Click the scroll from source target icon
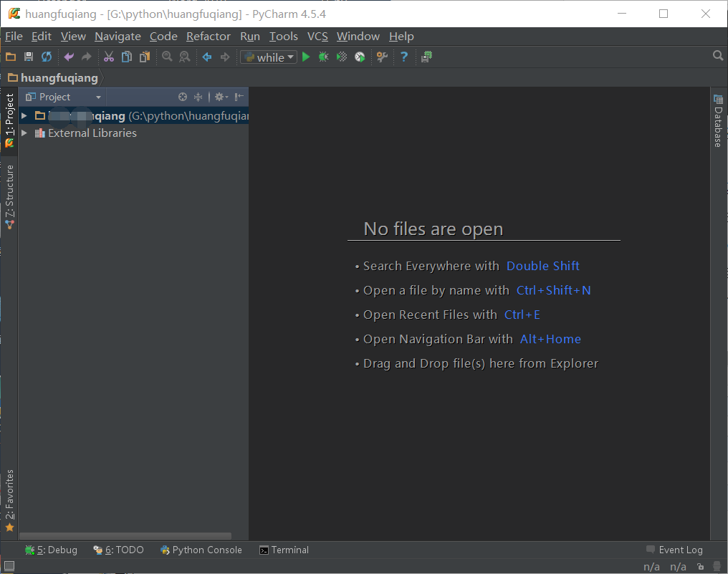Viewport: 728px width, 574px height. click(183, 97)
